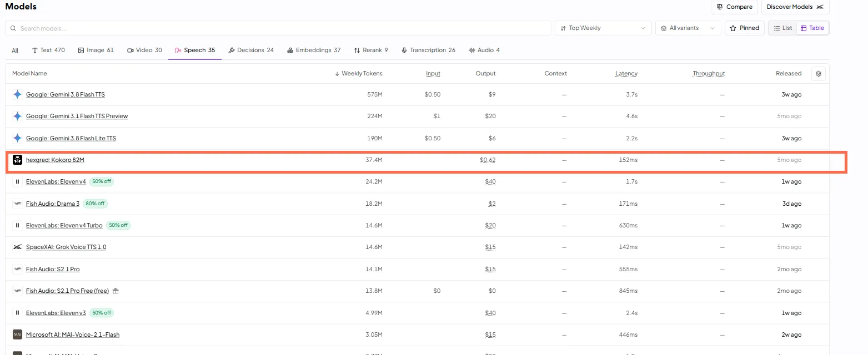The width and height of the screenshot is (868, 355).
Task: Click the Fish Audio Drama 3 logo icon
Action: coord(17,204)
